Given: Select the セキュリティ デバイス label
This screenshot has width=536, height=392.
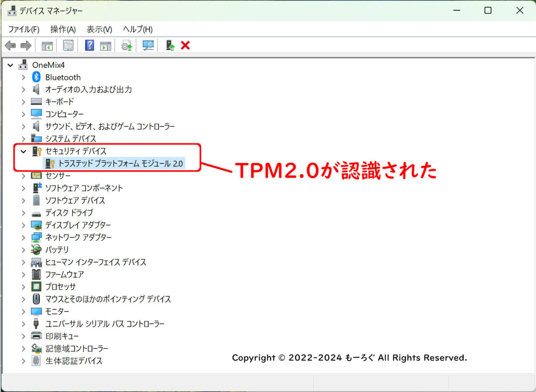Looking at the screenshot, I should 76,151.
